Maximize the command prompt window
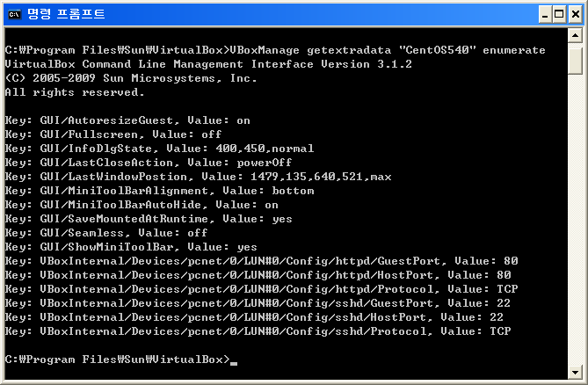 [559, 15]
